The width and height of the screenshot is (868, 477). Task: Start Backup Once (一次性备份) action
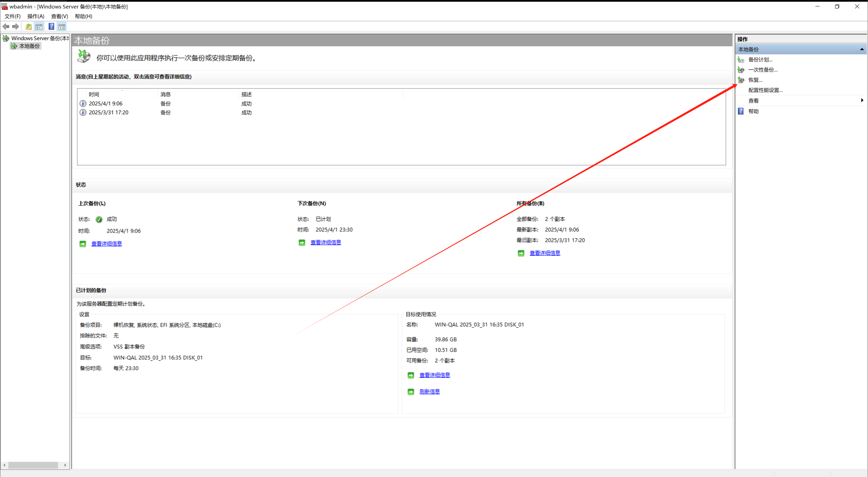click(x=763, y=70)
